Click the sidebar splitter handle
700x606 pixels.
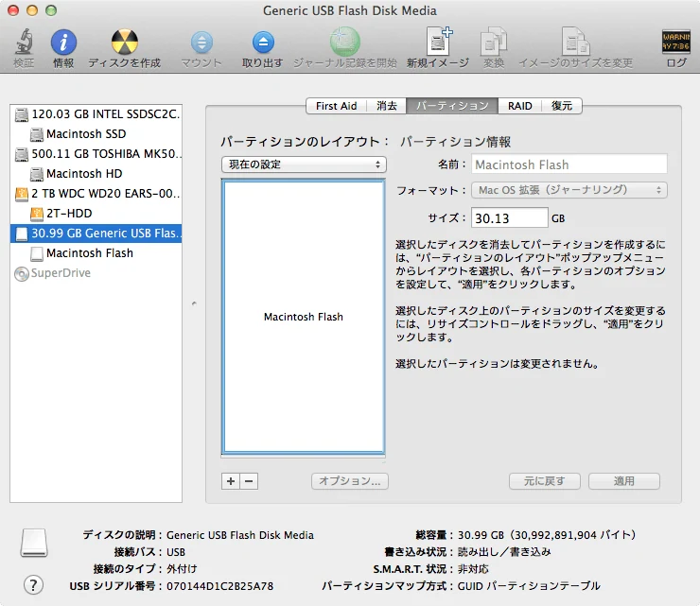point(194,303)
